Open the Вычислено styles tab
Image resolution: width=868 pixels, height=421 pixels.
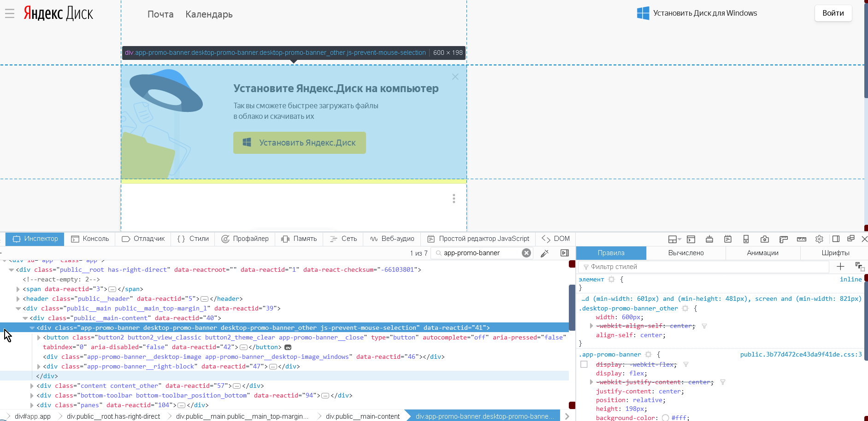click(x=686, y=253)
